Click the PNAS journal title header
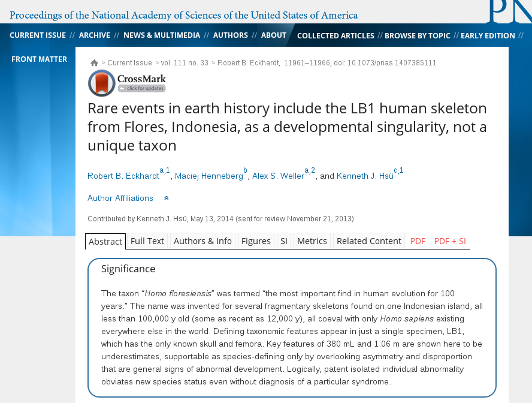532x403 pixels. pyautogui.click(x=183, y=15)
